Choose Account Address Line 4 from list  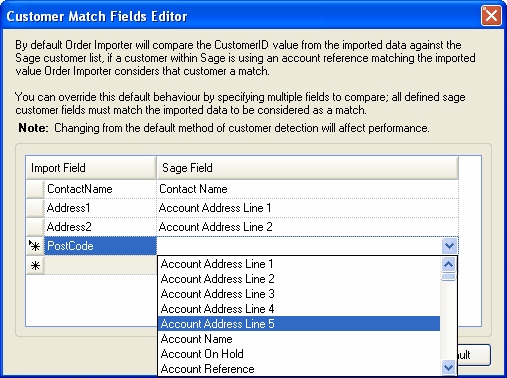299,309
